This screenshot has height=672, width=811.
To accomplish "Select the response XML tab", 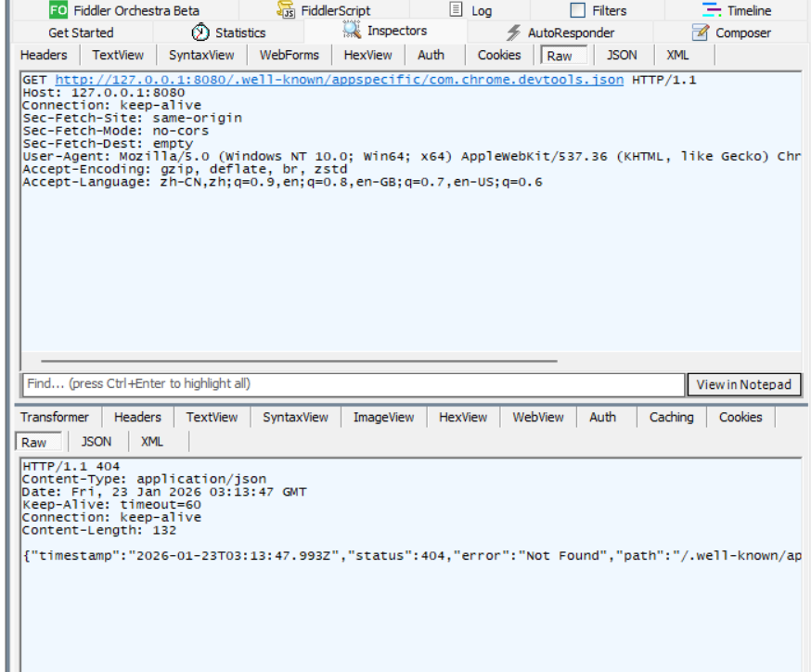I will point(152,442).
